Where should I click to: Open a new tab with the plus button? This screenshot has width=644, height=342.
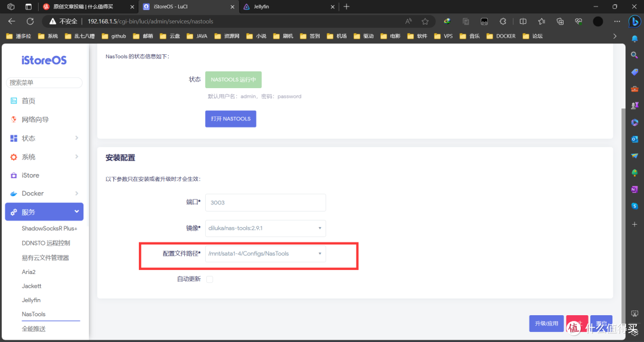(x=346, y=7)
